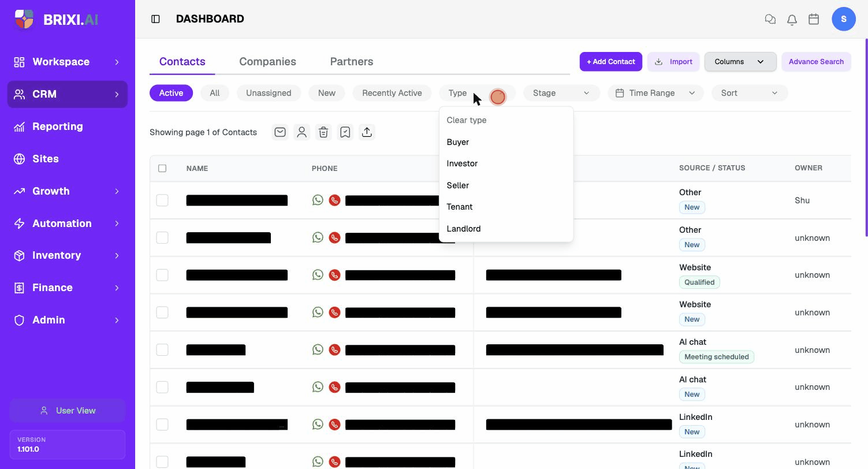Click the assign owner person icon
This screenshot has height=469, width=868.
click(x=301, y=132)
